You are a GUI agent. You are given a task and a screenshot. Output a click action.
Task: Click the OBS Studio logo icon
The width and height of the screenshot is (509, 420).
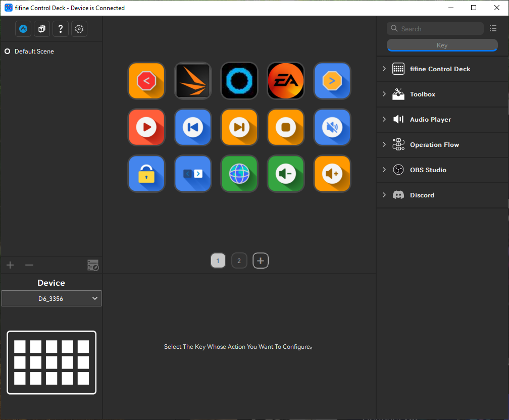(x=398, y=170)
